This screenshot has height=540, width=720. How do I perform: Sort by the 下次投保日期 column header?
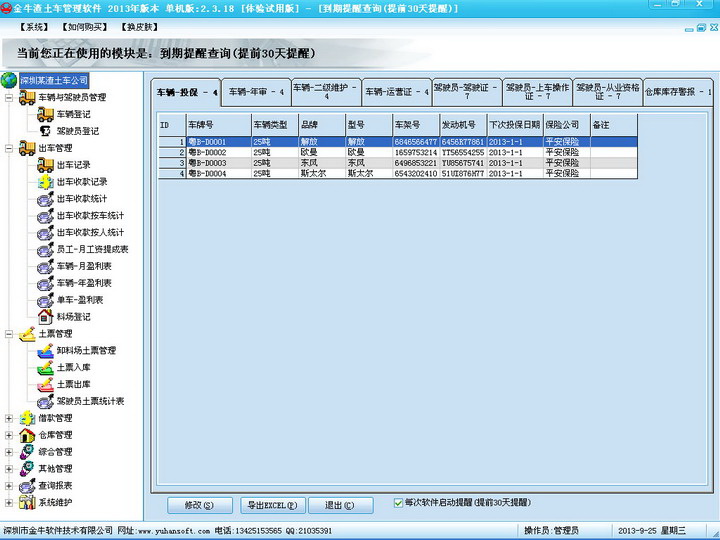click(515, 125)
